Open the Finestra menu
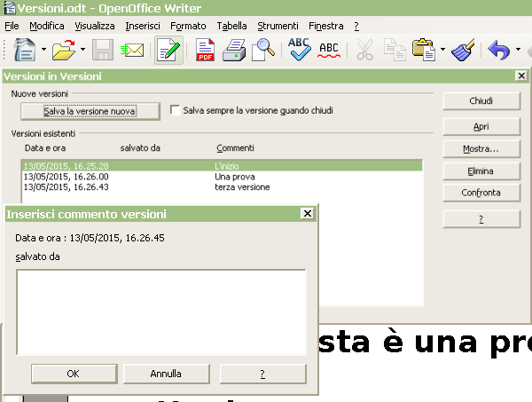Image resolution: width=532 pixels, height=402 pixels. [325, 26]
